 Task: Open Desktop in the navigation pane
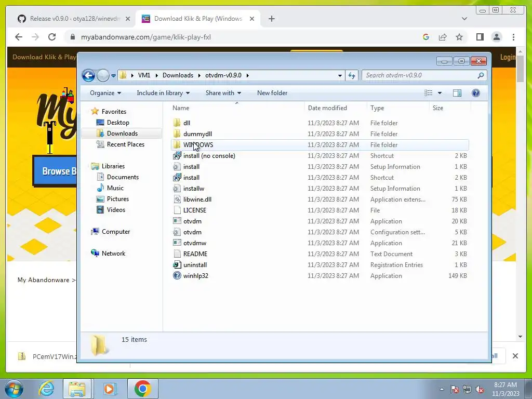(118, 123)
